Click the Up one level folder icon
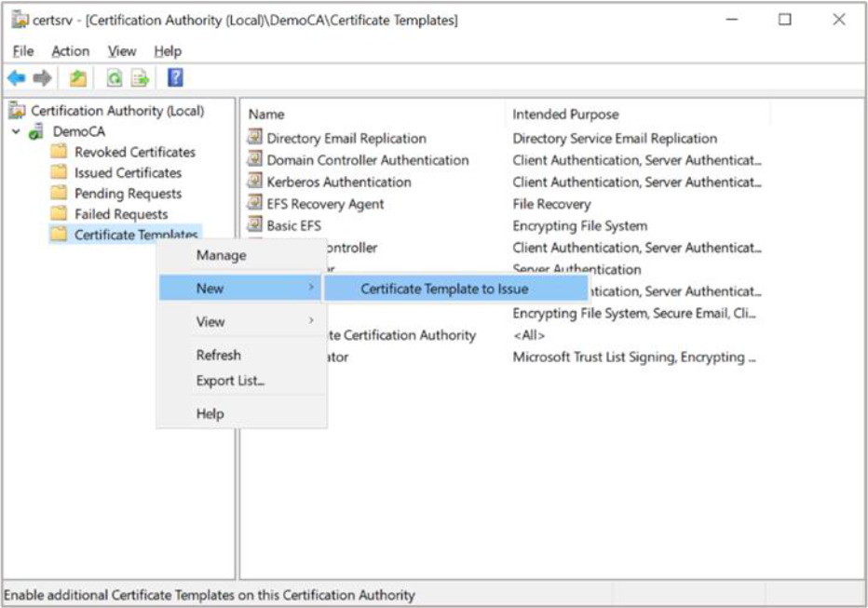868x608 pixels. point(78,78)
